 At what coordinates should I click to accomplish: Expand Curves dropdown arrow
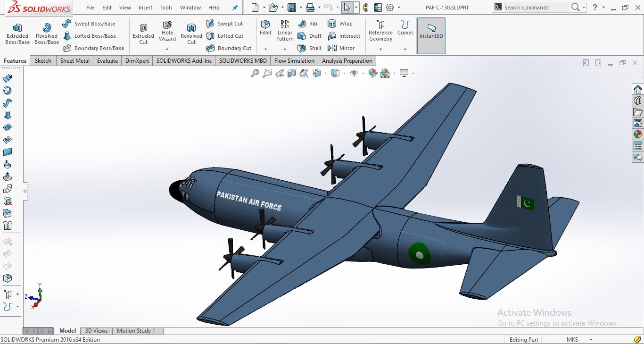(x=405, y=49)
